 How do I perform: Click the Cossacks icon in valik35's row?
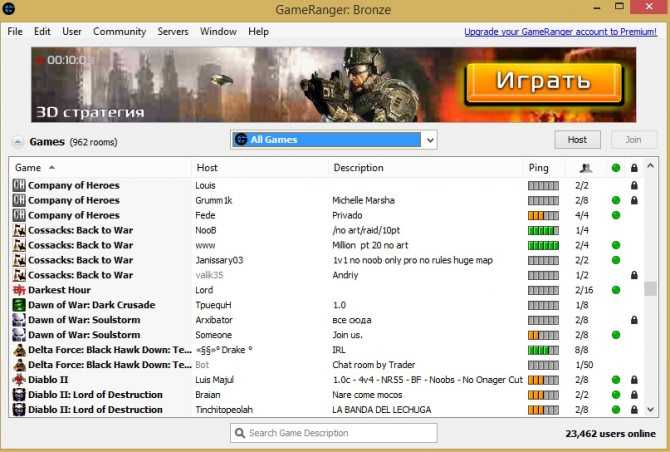19,275
